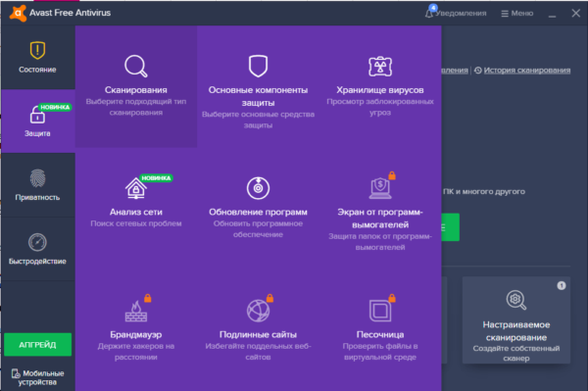The height and width of the screenshot is (391, 588).
Task: Click the scan history clock icon
Action: tap(478, 71)
